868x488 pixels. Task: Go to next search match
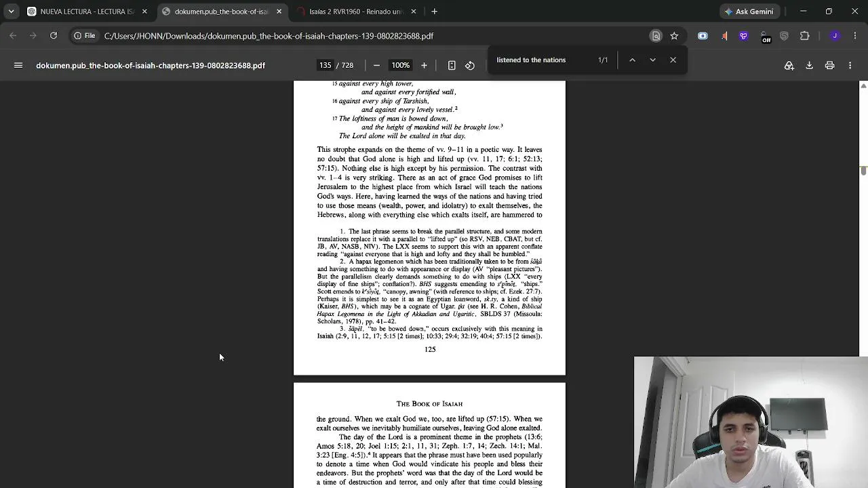click(x=652, y=60)
